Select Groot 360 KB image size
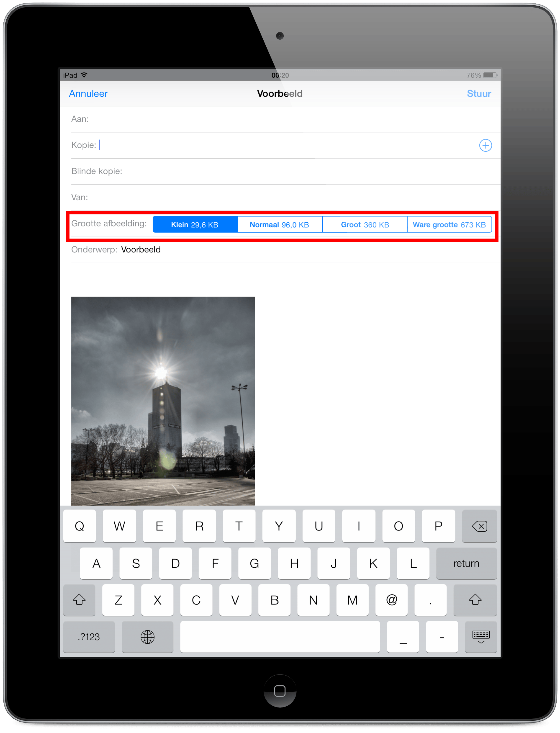The image size is (560, 733). (365, 225)
